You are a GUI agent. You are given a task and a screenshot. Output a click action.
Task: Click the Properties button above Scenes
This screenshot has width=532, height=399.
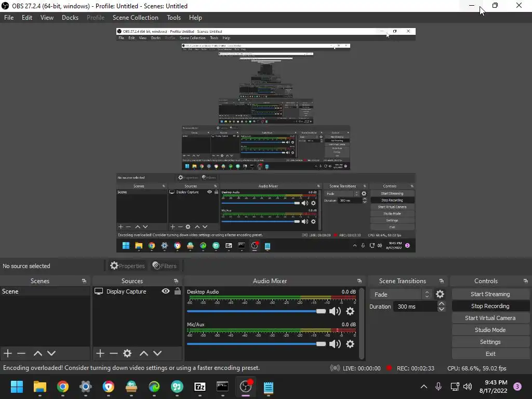tap(127, 265)
